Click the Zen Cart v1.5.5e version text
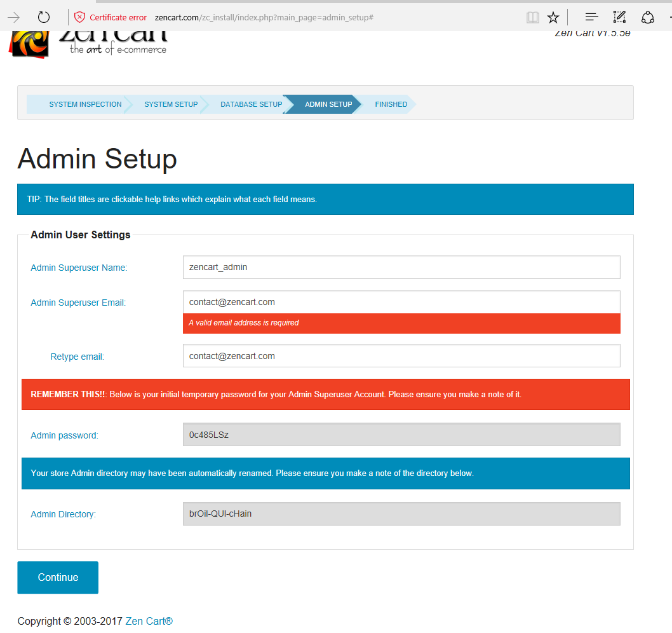The width and height of the screenshot is (672, 633). point(592,34)
